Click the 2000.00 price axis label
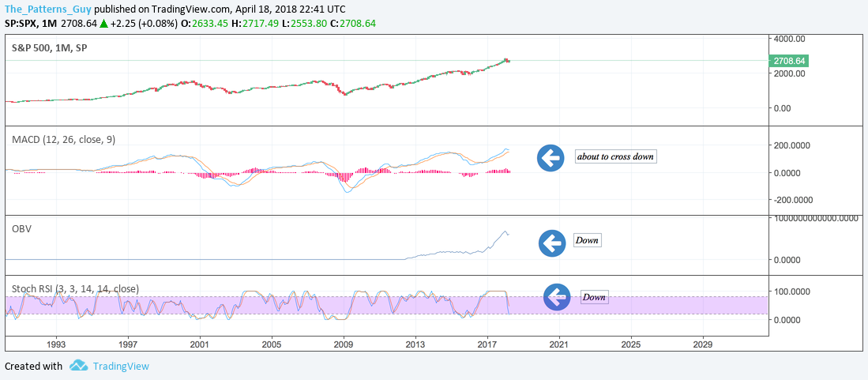 789,73
